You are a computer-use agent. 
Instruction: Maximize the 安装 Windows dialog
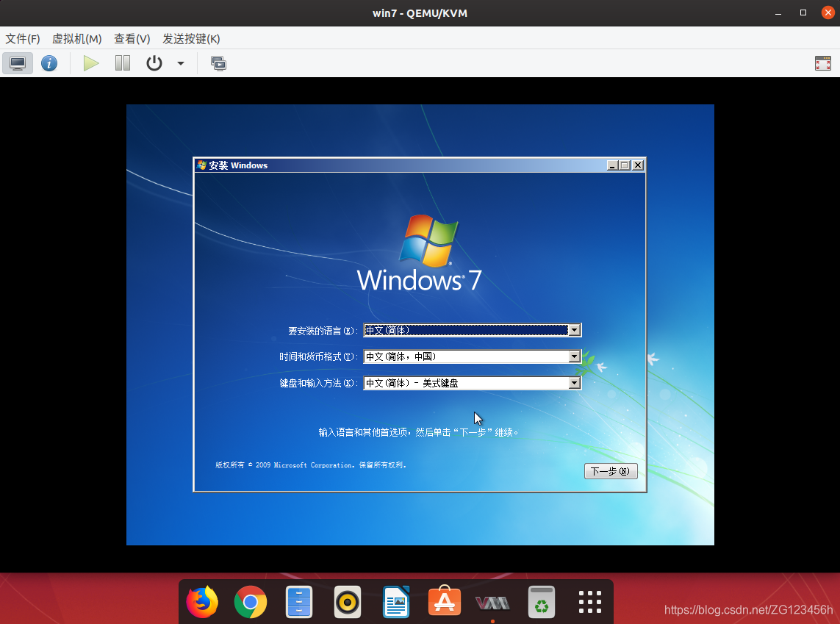[625, 165]
